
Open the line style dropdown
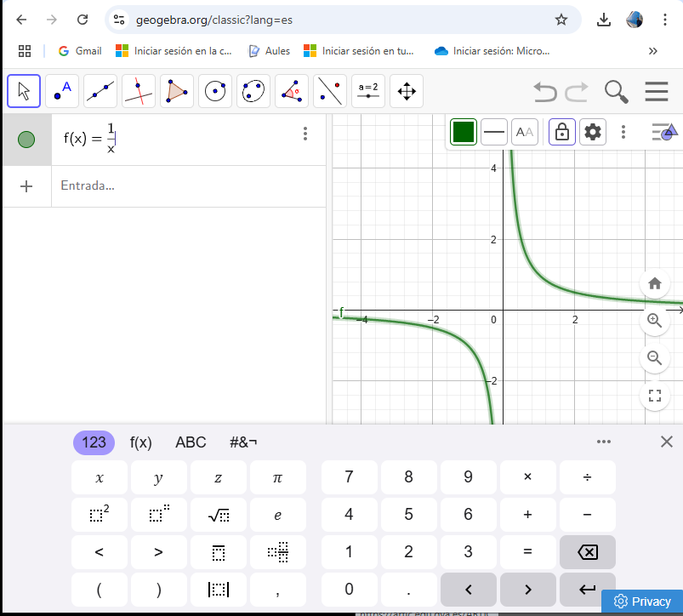coord(494,132)
